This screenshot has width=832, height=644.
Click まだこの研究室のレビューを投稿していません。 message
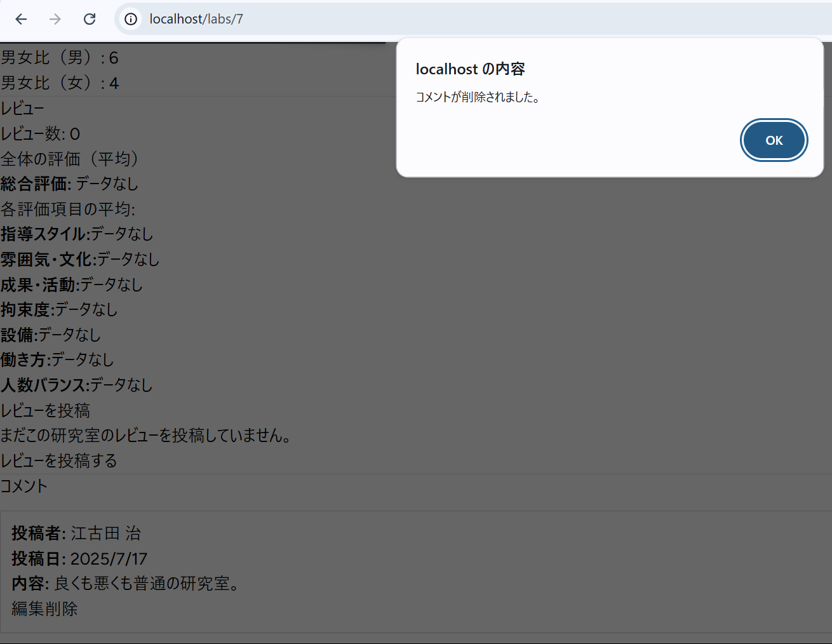click(x=146, y=435)
